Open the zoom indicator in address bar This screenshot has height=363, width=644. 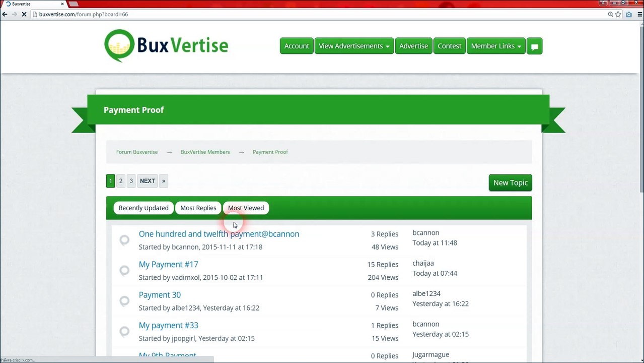[610, 14]
